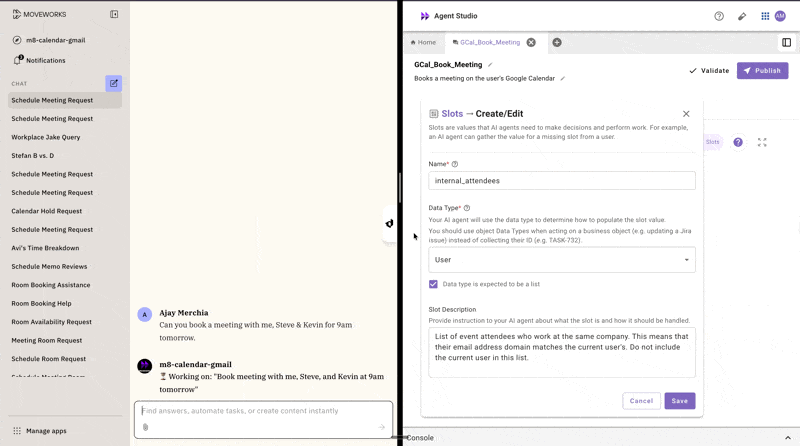Click the Slots breadcrumb link
The image size is (800, 446).
pyautogui.click(x=452, y=114)
